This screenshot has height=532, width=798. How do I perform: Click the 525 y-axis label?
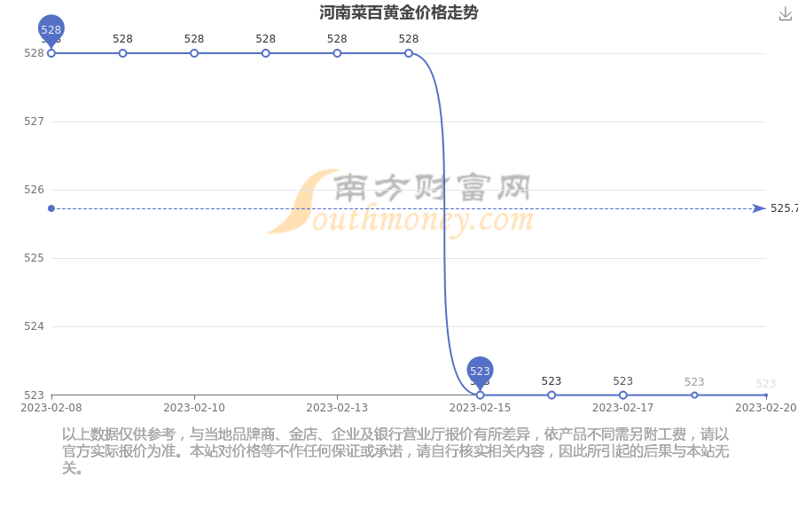coord(34,258)
